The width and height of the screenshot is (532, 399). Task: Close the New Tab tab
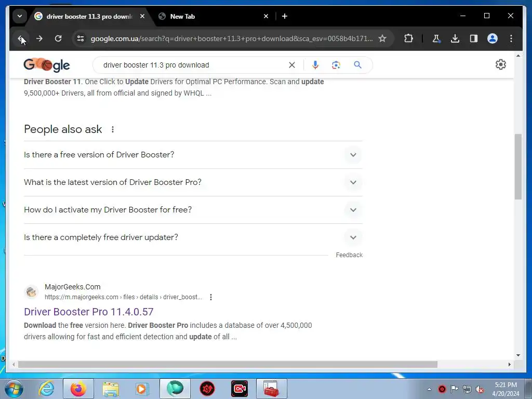coord(266,16)
